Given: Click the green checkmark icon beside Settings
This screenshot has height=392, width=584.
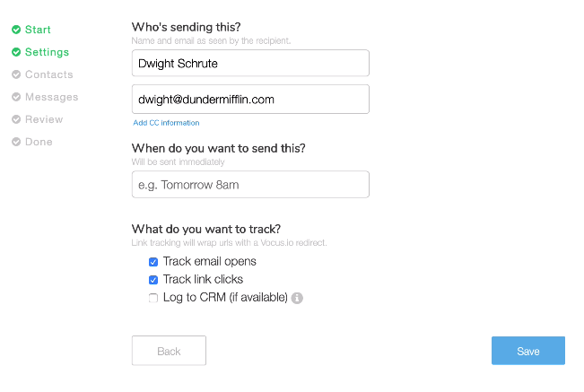Looking at the screenshot, I should point(16,52).
